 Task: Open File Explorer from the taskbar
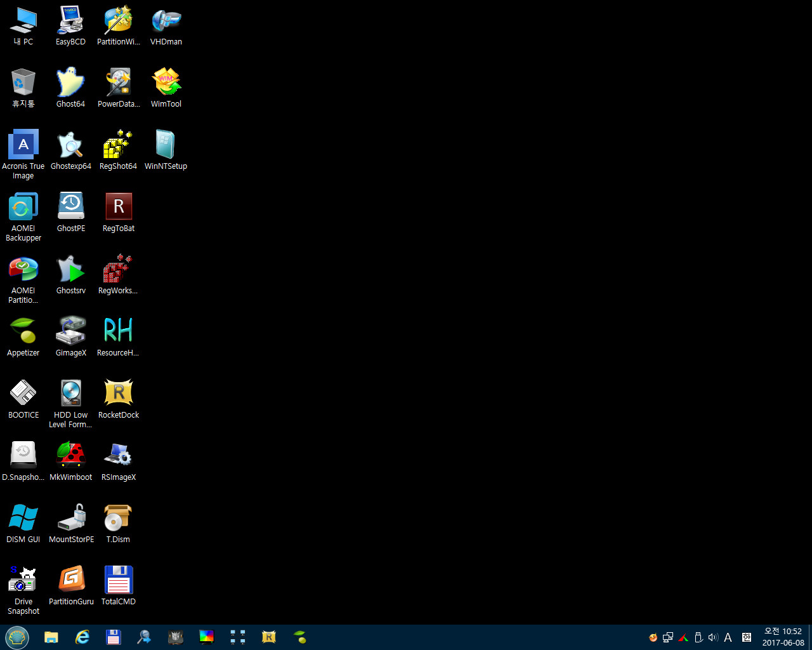(x=51, y=637)
